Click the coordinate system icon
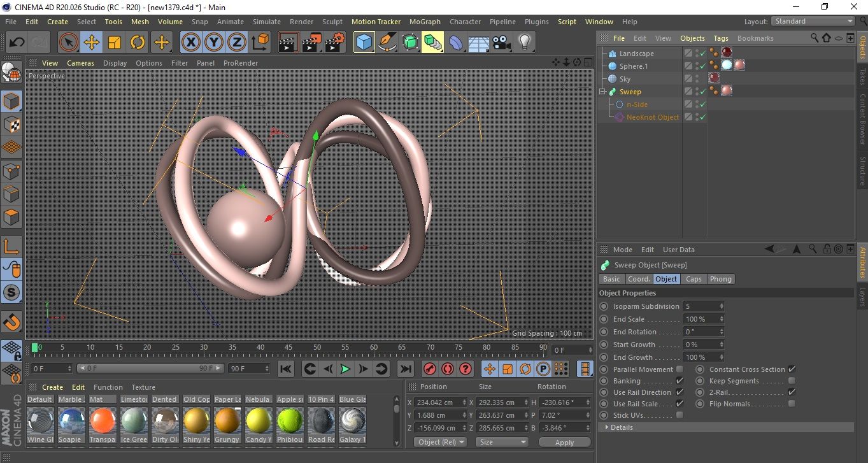Image resolution: width=868 pixels, height=463 pixels. pos(260,43)
